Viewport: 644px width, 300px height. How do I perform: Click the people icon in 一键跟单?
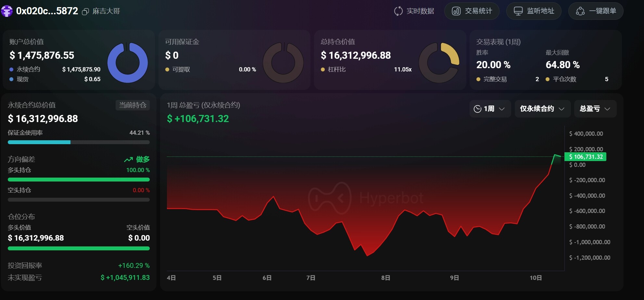580,11
